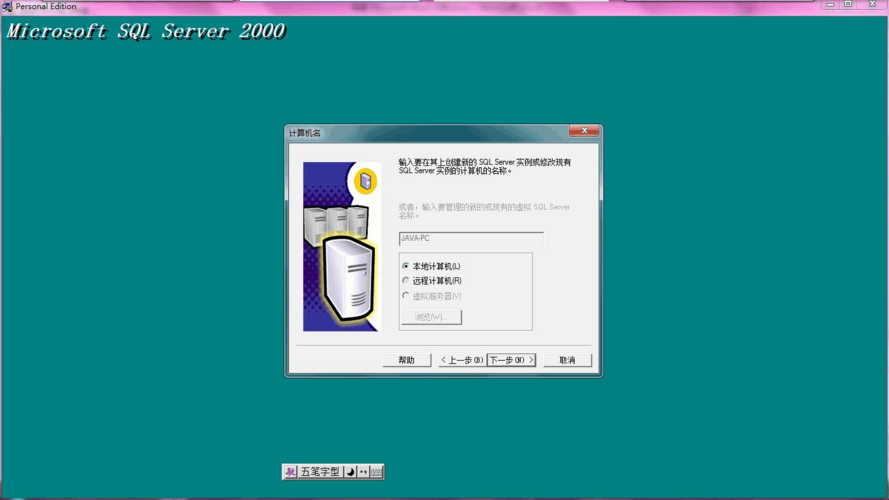Maximize the Personal Edition window

[x=848, y=5]
